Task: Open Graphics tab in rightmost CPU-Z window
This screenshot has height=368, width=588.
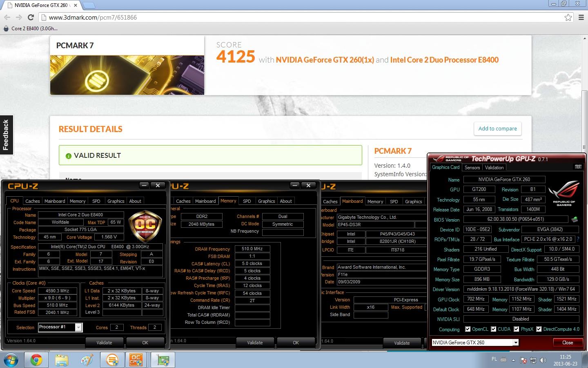Action: coord(413,202)
